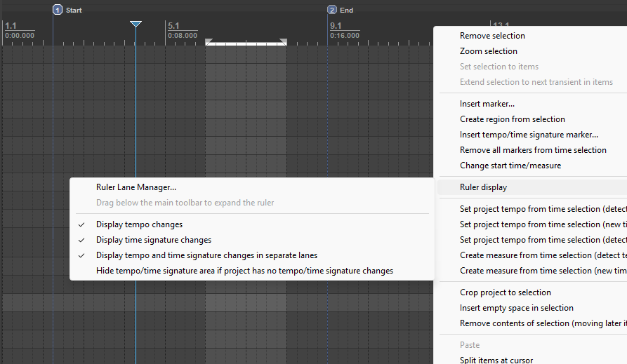Uncheck Display tempo changes

pos(139,224)
